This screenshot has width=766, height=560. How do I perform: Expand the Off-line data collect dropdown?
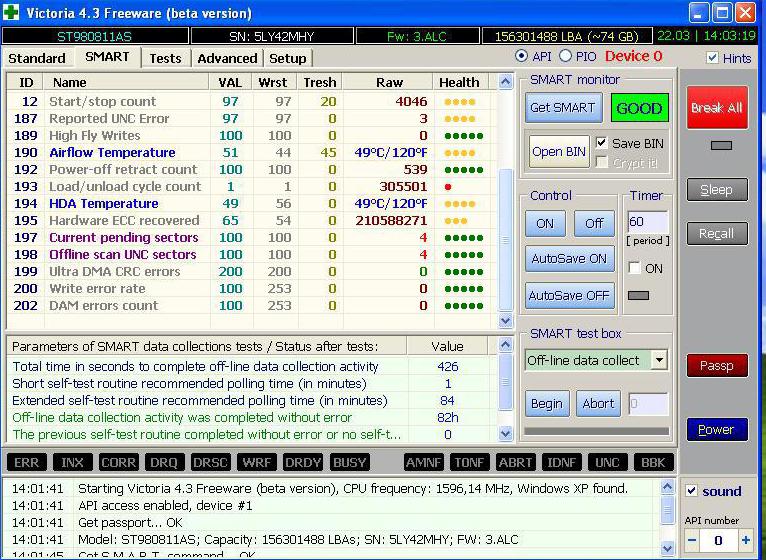(x=659, y=360)
